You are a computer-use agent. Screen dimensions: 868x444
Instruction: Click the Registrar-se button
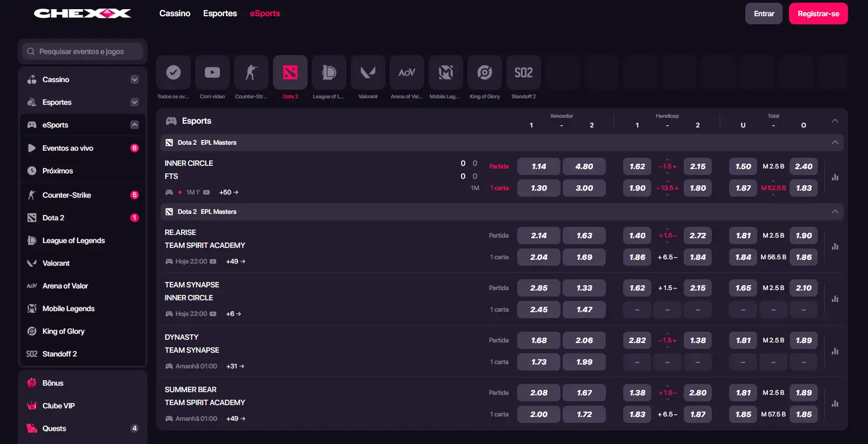coord(818,14)
